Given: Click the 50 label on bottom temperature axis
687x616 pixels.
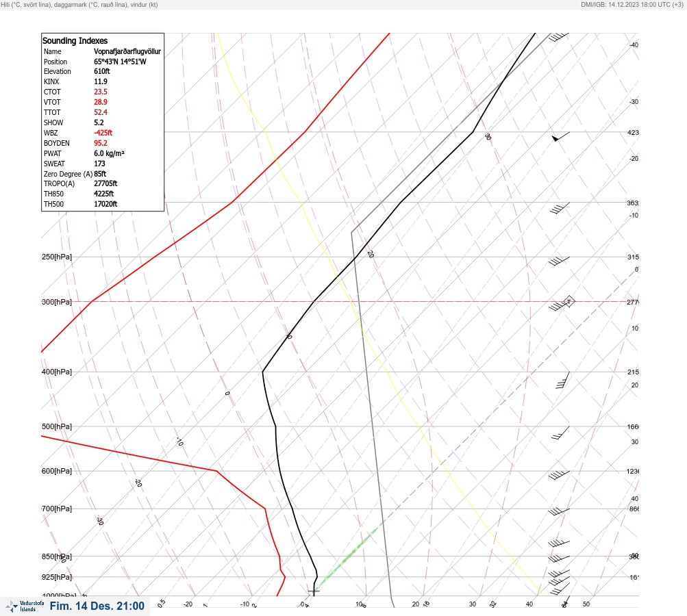Looking at the screenshot, I should (x=586, y=604).
